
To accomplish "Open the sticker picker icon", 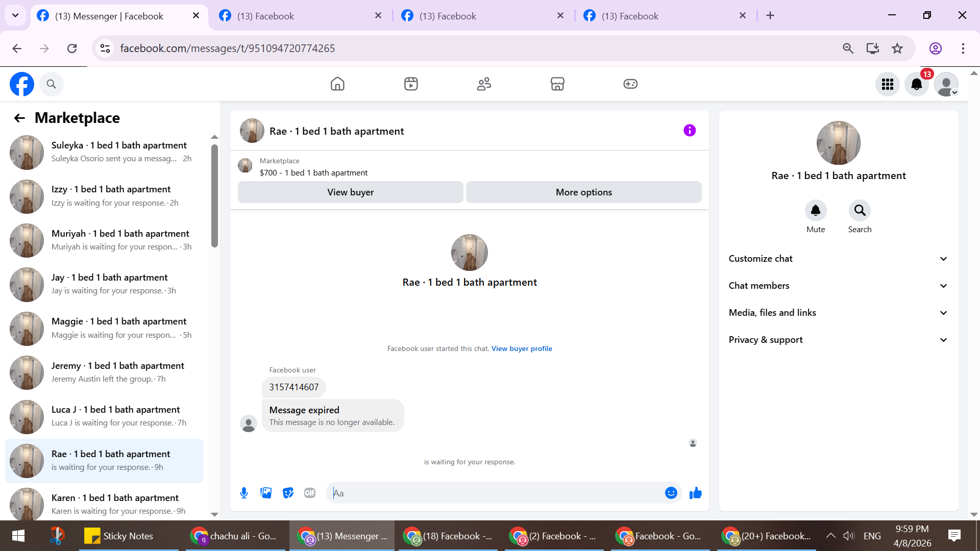I will point(288,493).
